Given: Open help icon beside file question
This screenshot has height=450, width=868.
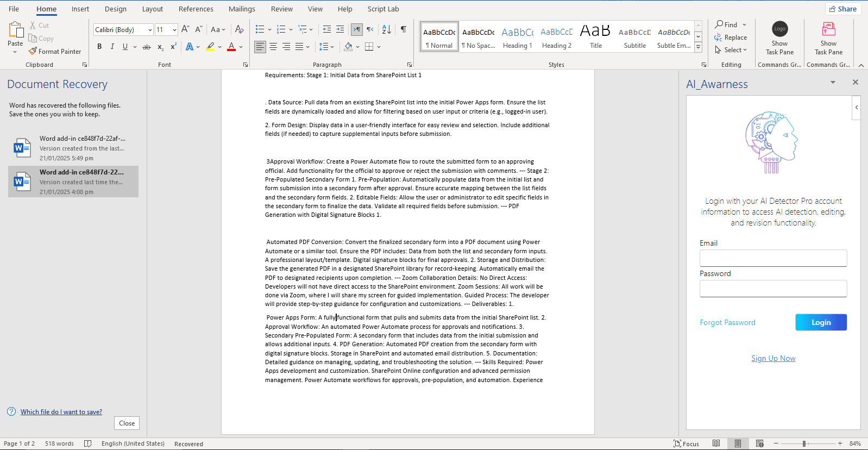Looking at the screenshot, I should (11, 412).
